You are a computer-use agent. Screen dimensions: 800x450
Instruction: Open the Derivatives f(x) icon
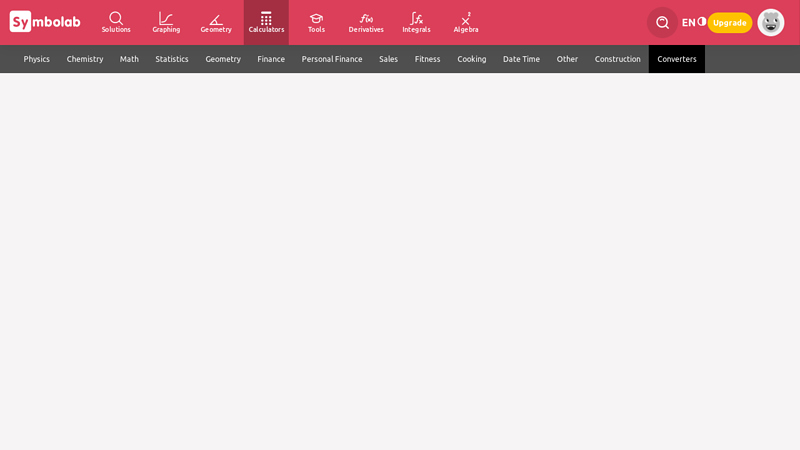[x=366, y=22]
